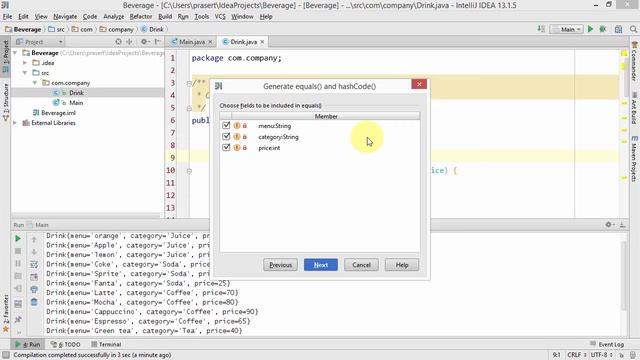Print the Run console output
640x360 pixels.
pos(34,289)
